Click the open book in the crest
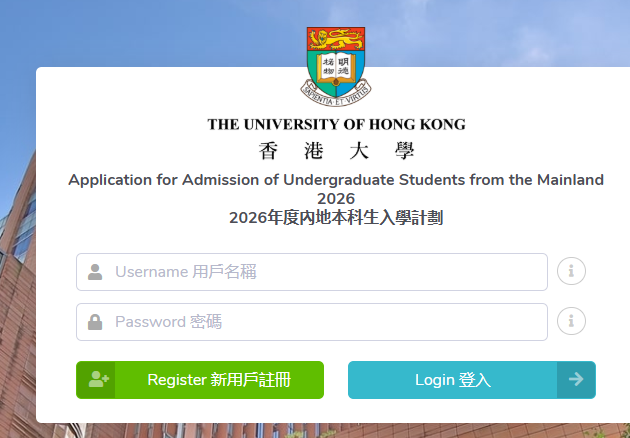The width and height of the screenshot is (630, 438). pos(336,69)
